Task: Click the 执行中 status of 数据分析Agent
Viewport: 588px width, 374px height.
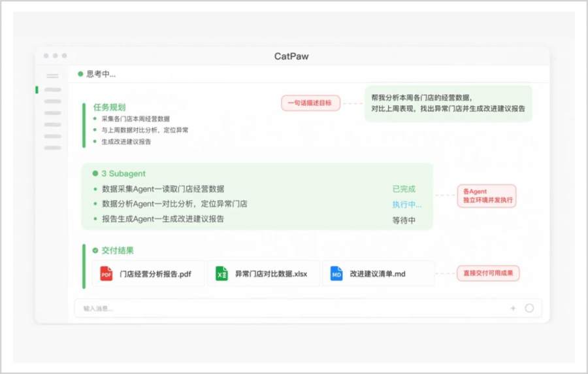Action: pos(407,205)
